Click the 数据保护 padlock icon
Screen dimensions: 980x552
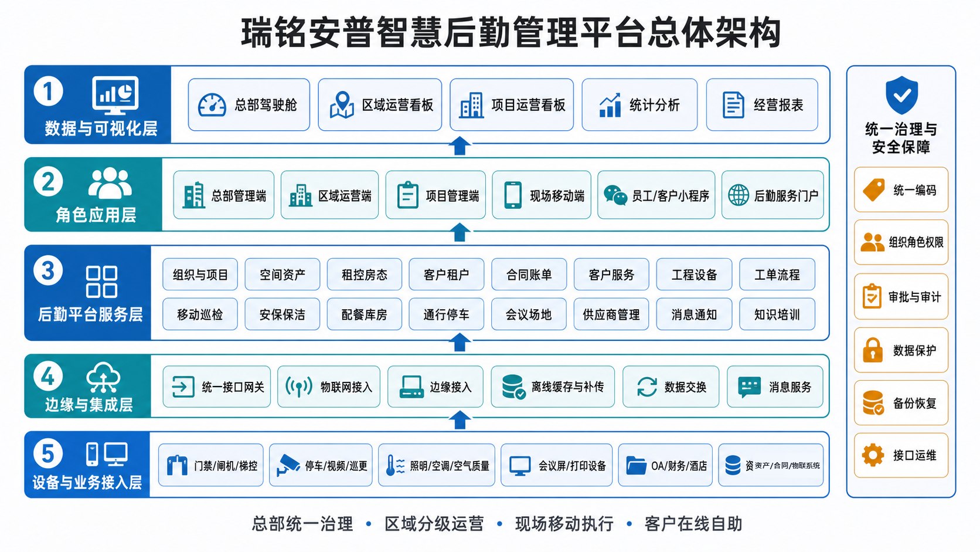click(x=873, y=350)
